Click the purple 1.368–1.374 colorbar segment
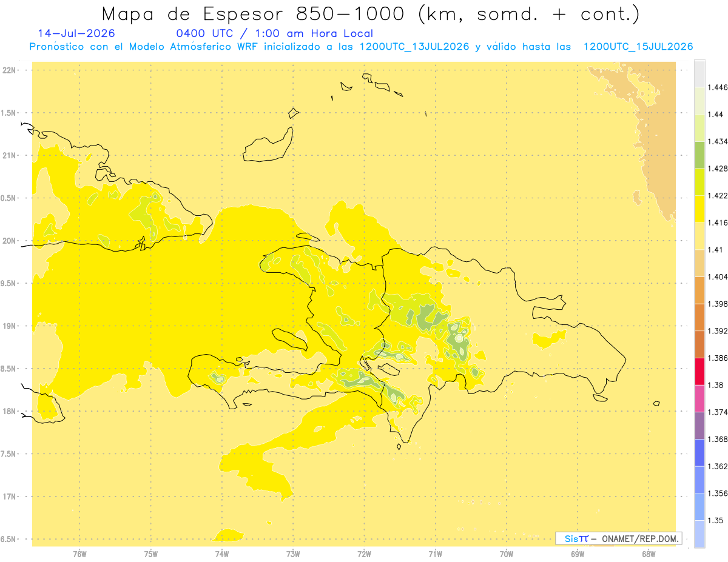This screenshot has height=562, width=728. click(x=699, y=425)
